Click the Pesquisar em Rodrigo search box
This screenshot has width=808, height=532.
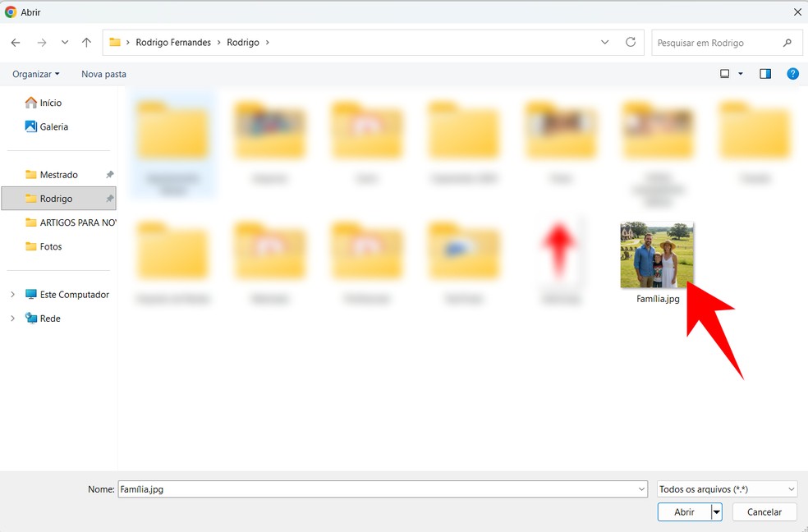(x=727, y=43)
